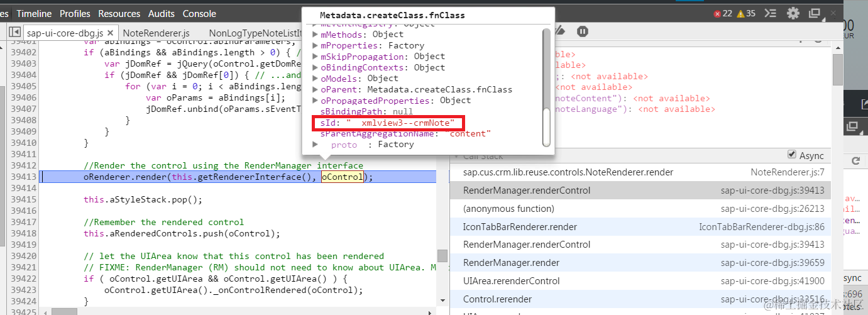Expand the oModels object
Image resolution: width=868 pixels, height=315 pixels.
(x=316, y=79)
